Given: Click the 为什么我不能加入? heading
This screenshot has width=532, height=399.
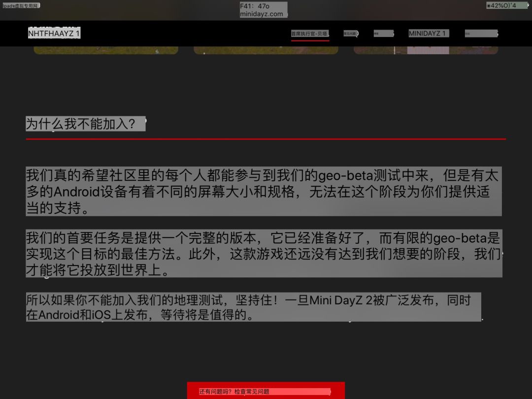Looking at the screenshot, I should 86,124.
